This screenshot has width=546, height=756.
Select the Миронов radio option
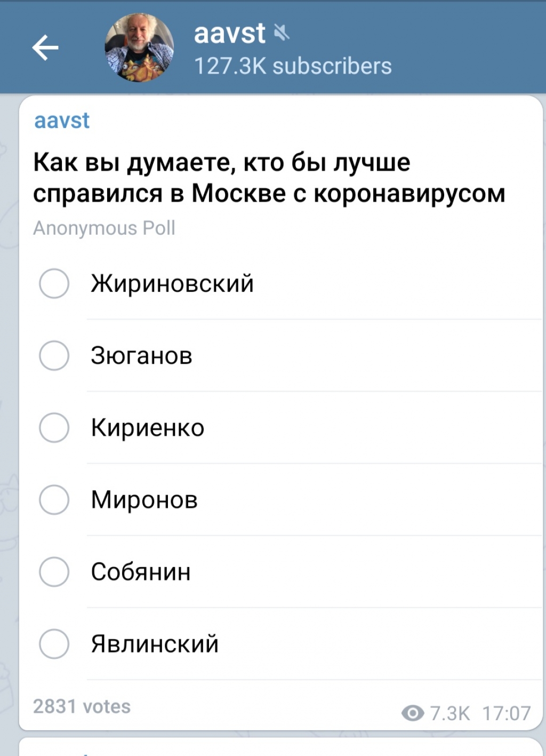pyautogui.click(x=54, y=499)
